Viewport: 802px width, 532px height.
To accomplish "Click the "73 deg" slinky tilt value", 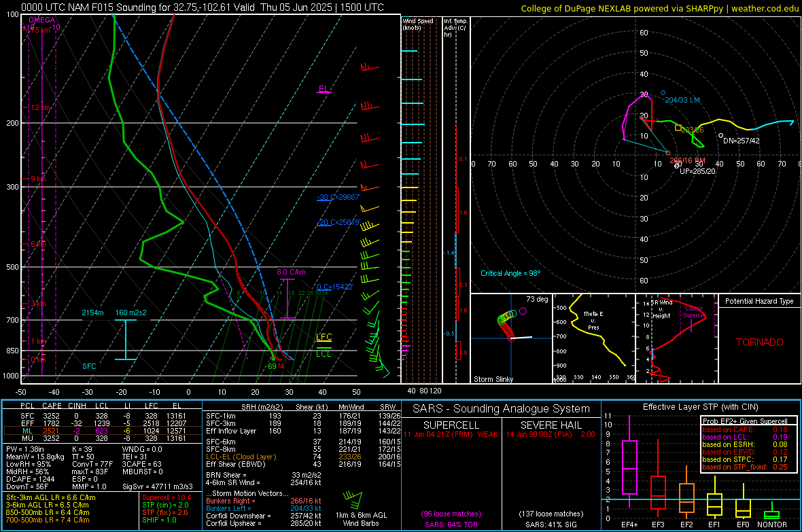I will [x=537, y=299].
